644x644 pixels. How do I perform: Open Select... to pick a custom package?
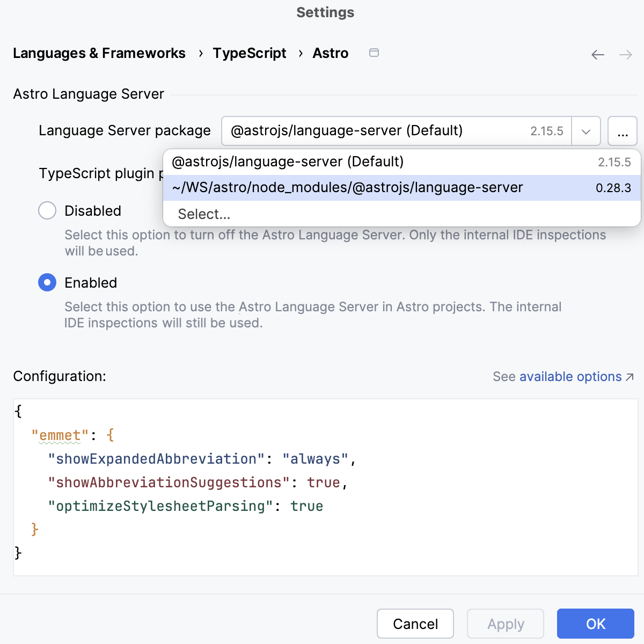[203, 214]
